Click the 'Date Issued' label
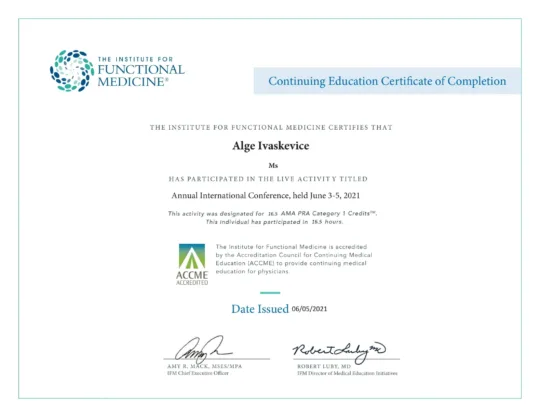The height and width of the screenshot is (417, 540). [x=260, y=309]
